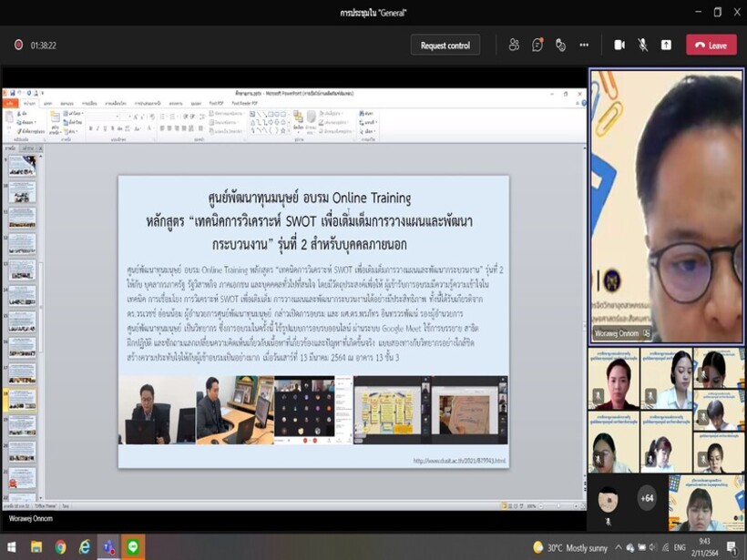Image resolution: width=747 pixels, height=560 pixels.
Task: Open Internet Explorer from the taskbar
Action: click(85, 546)
